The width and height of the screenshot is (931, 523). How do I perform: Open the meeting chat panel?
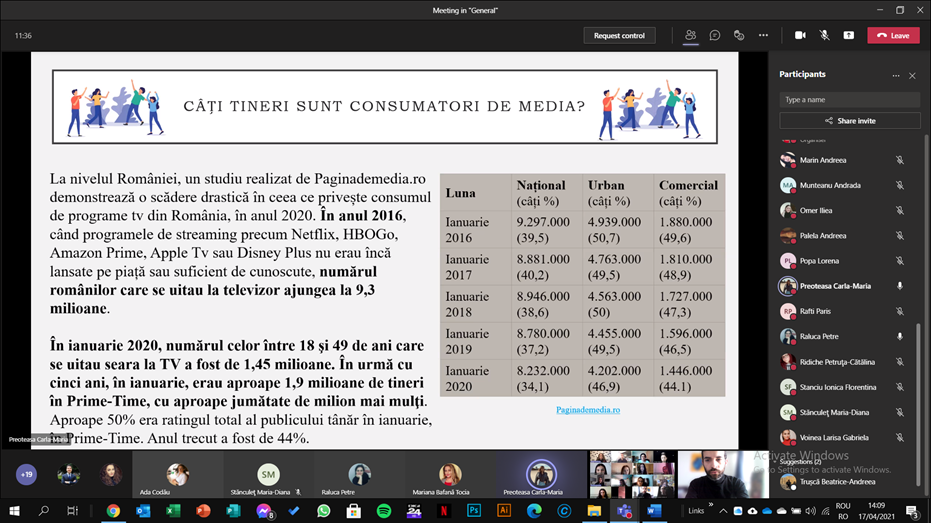pos(715,35)
